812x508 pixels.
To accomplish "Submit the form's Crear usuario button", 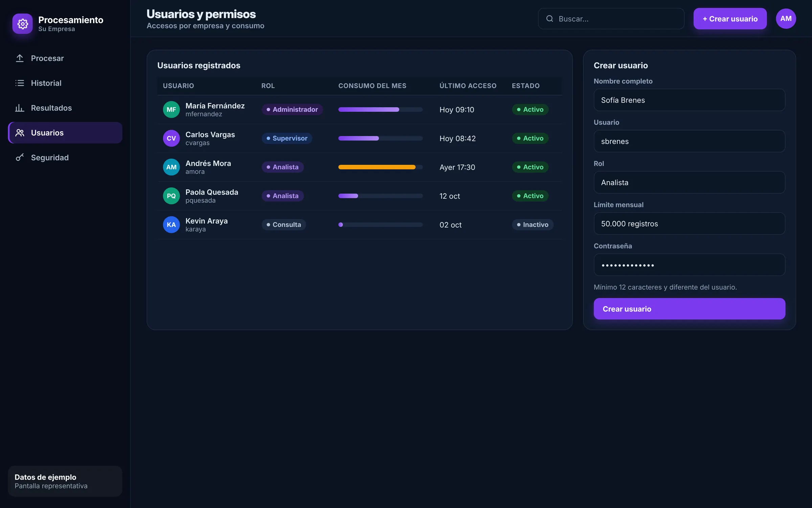I will coord(689,309).
